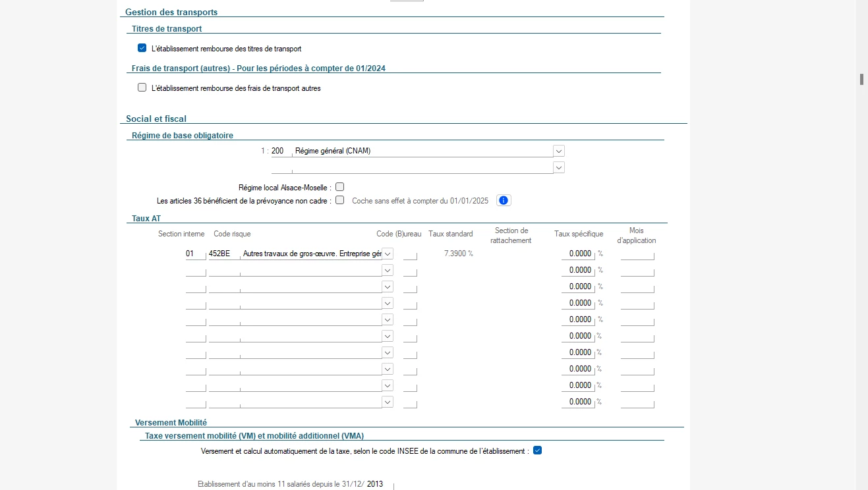The height and width of the screenshot is (490, 868).
Task: Click the 'Etablissement d'au moins 11 salariés' label
Action: click(x=281, y=484)
